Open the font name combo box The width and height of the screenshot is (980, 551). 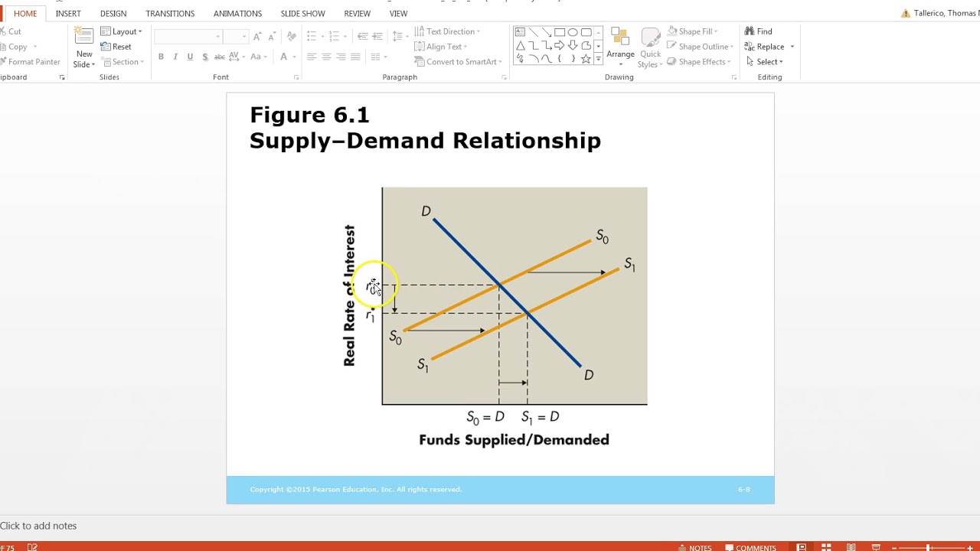click(x=188, y=37)
